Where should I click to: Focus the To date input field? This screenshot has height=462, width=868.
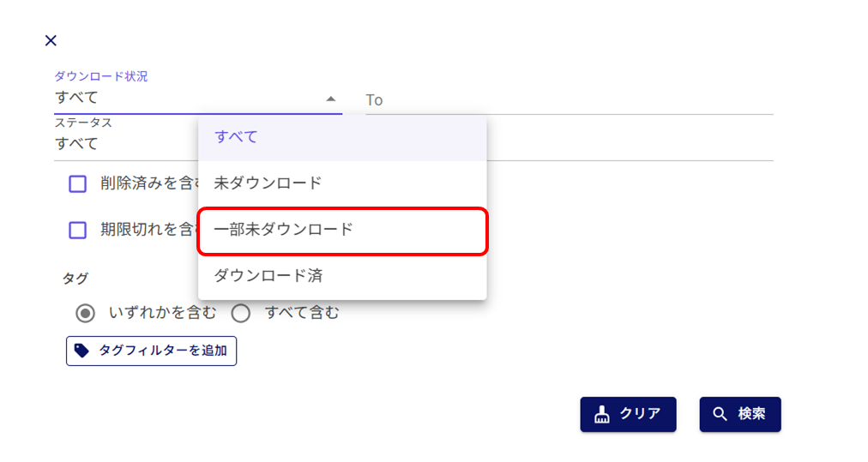(x=568, y=100)
